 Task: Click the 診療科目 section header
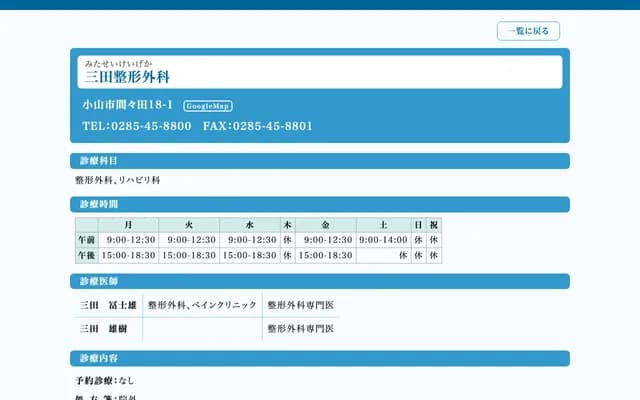tap(320, 161)
